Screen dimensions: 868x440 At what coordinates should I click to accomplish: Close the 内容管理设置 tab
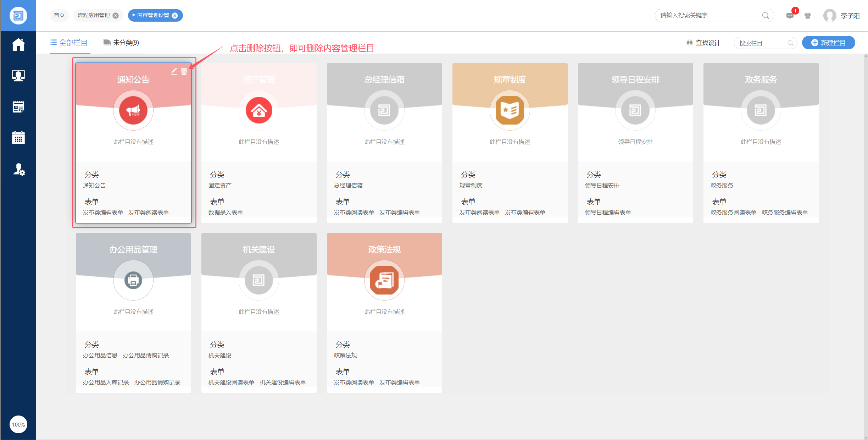click(x=175, y=16)
